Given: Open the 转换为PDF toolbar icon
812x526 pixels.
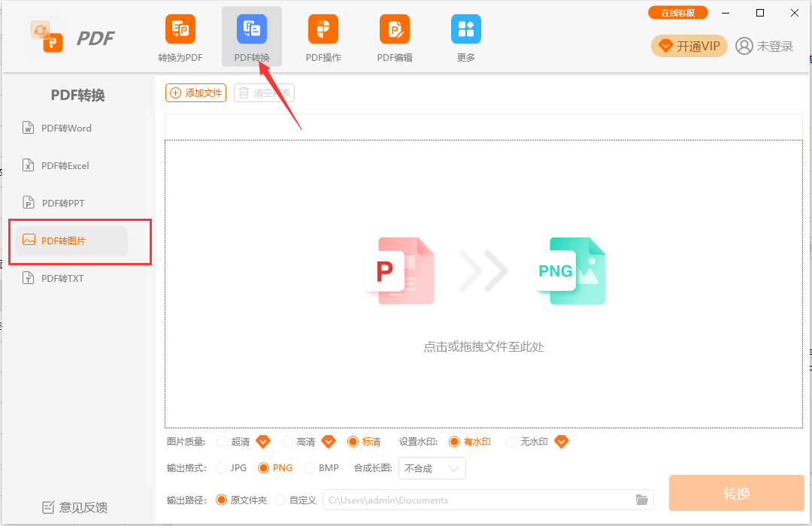Looking at the screenshot, I should click(x=180, y=30).
